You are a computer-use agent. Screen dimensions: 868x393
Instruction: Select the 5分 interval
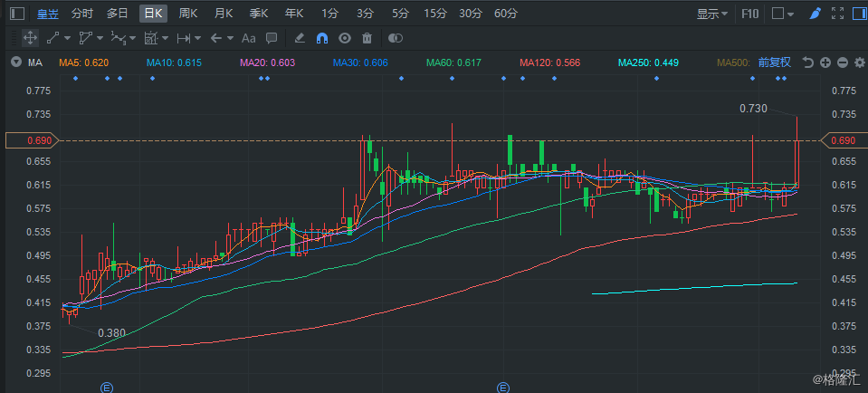pyautogui.click(x=400, y=14)
